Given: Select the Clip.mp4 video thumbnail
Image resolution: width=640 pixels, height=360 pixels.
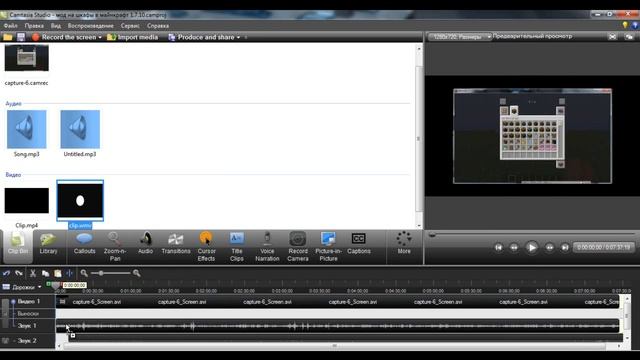Looking at the screenshot, I should point(27,200).
